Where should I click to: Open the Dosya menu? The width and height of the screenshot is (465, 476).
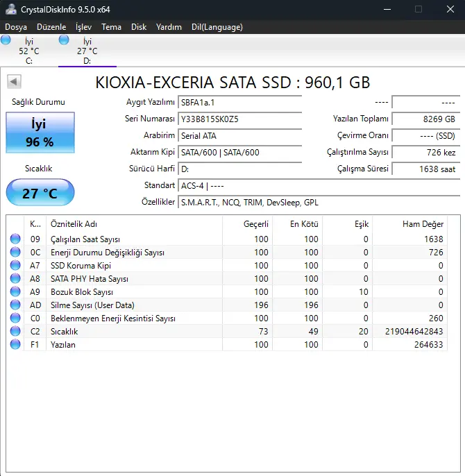[x=16, y=27]
